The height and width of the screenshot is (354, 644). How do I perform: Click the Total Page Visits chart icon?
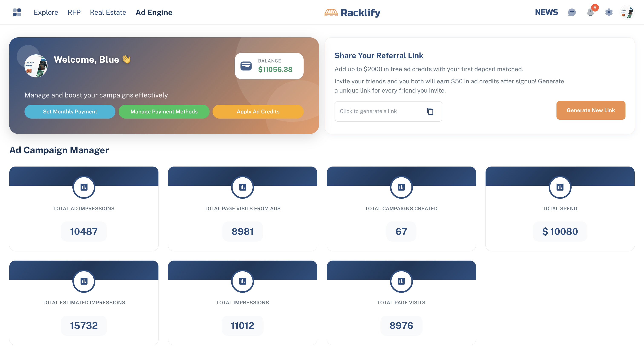(x=401, y=281)
